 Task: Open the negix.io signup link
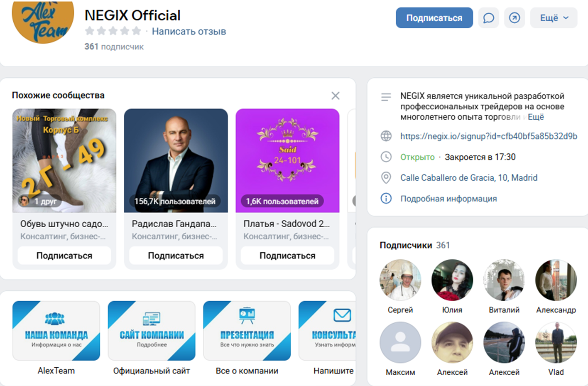point(488,136)
